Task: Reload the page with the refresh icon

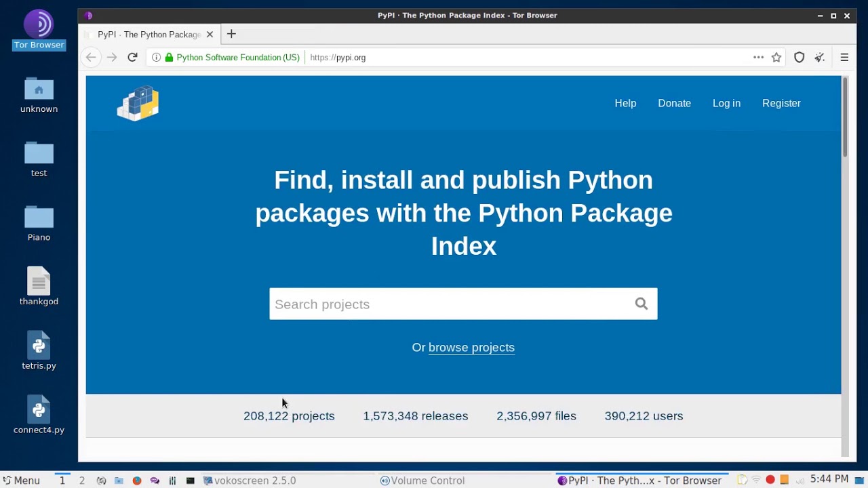Action: (133, 58)
